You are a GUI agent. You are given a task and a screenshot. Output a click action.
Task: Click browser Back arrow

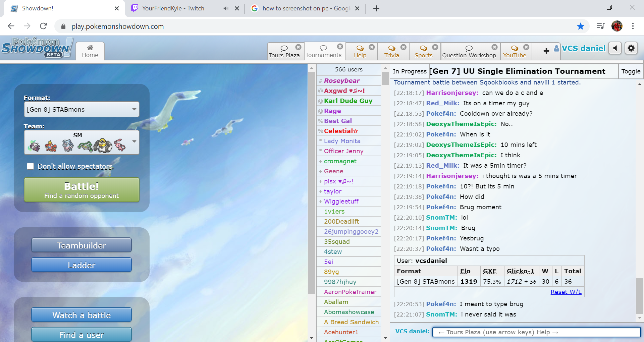(11, 26)
